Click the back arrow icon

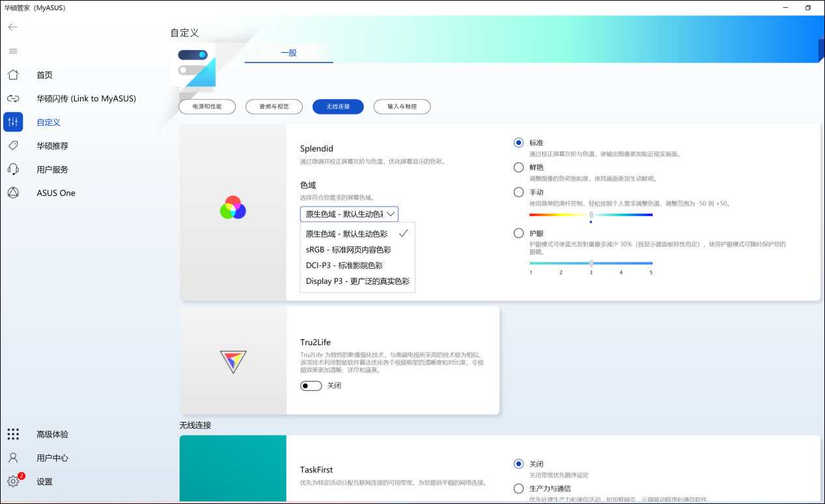(x=13, y=27)
